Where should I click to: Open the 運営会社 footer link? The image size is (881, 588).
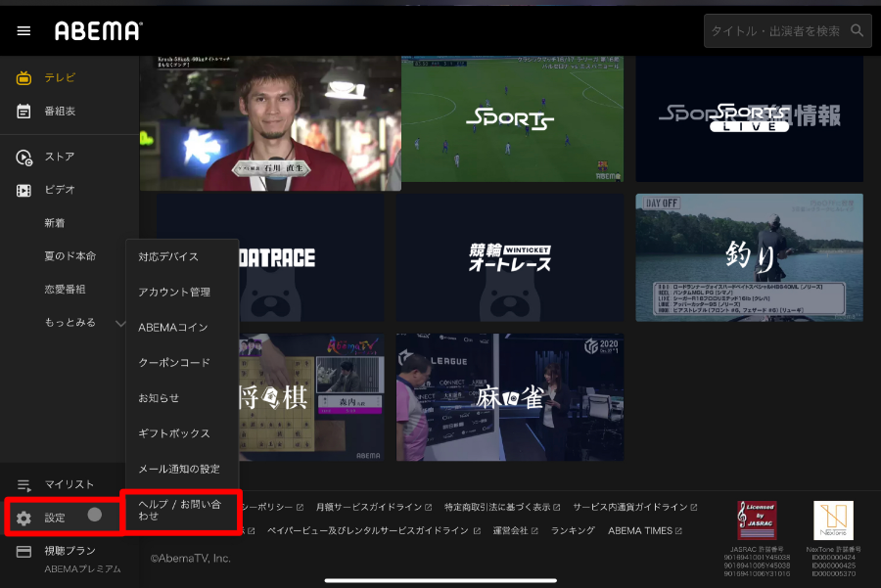510,530
